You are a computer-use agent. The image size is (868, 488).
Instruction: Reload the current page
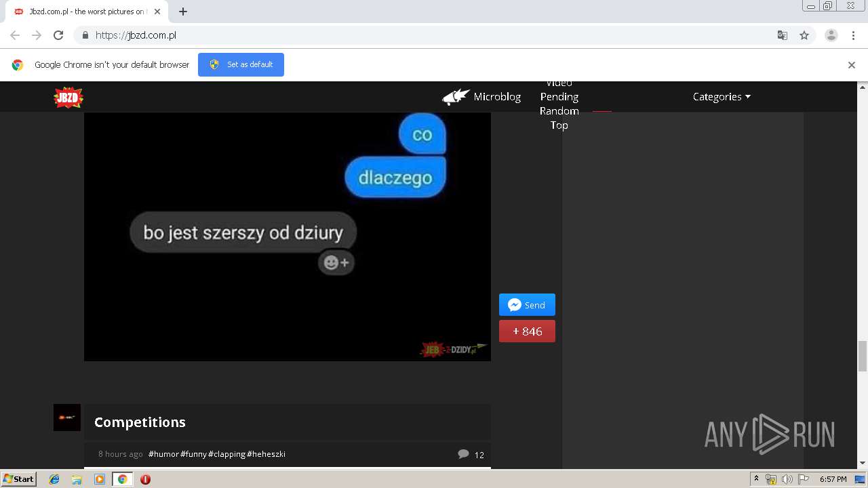(58, 35)
